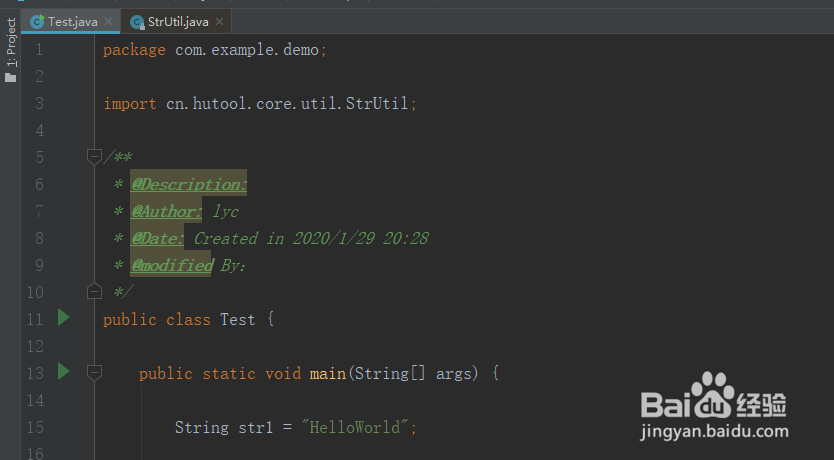Switch to the StrUtil.java tab

178,22
